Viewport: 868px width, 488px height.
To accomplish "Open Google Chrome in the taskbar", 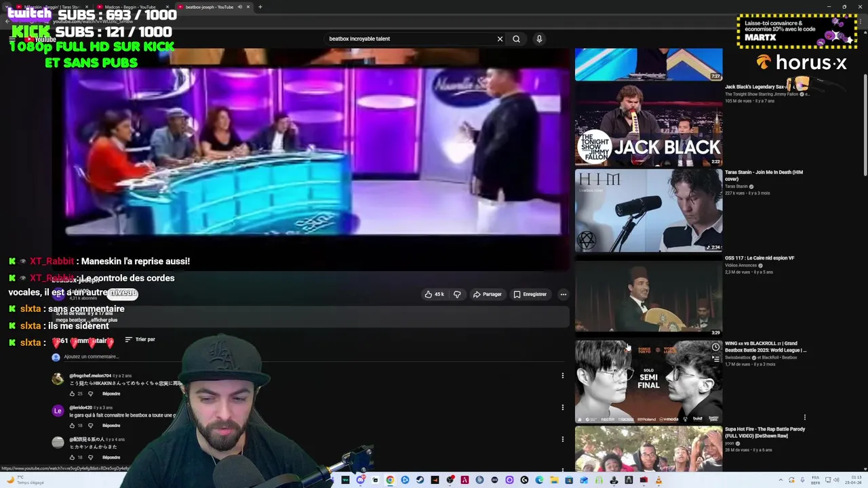I will (390, 480).
